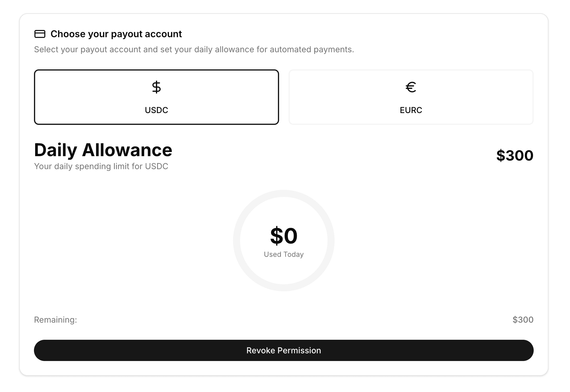Viewport: 570px width, 392px height.
Task: Click empty space left of the progress ring
Action: pyautogui.click(x=133, y=241)
